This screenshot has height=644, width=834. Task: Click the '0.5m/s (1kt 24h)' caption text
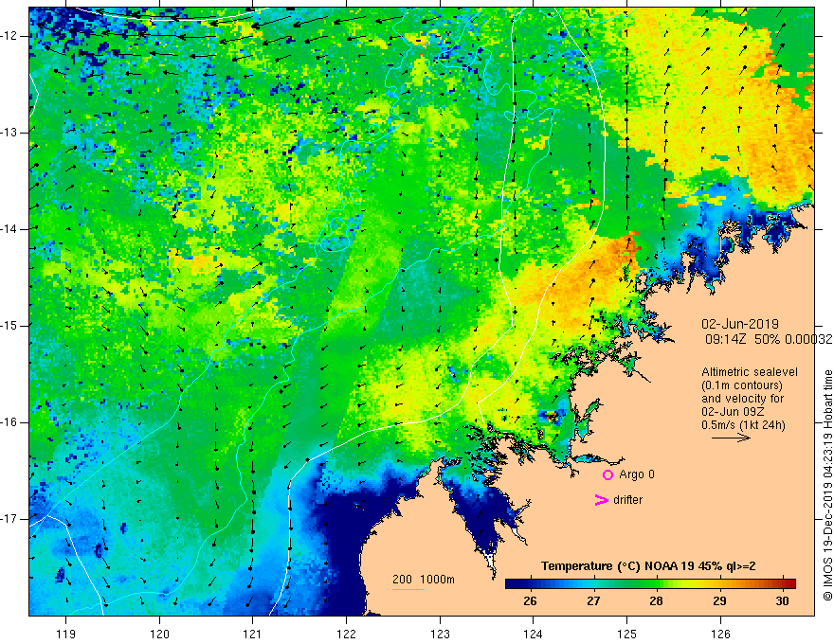click(x=743, y=425)
